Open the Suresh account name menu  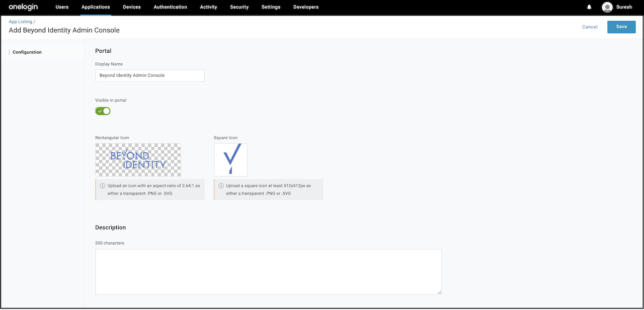(x=624, y=7)
